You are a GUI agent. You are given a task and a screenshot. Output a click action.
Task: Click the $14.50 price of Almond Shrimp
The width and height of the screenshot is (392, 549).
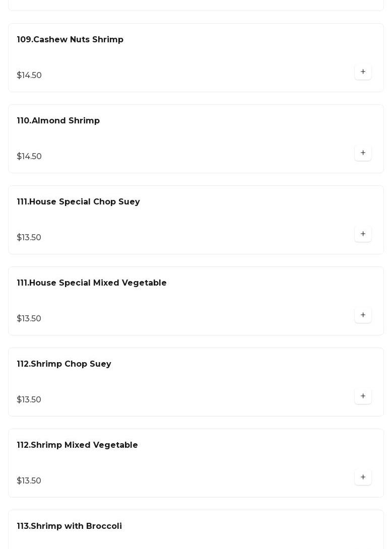click(x=29, y=157)
